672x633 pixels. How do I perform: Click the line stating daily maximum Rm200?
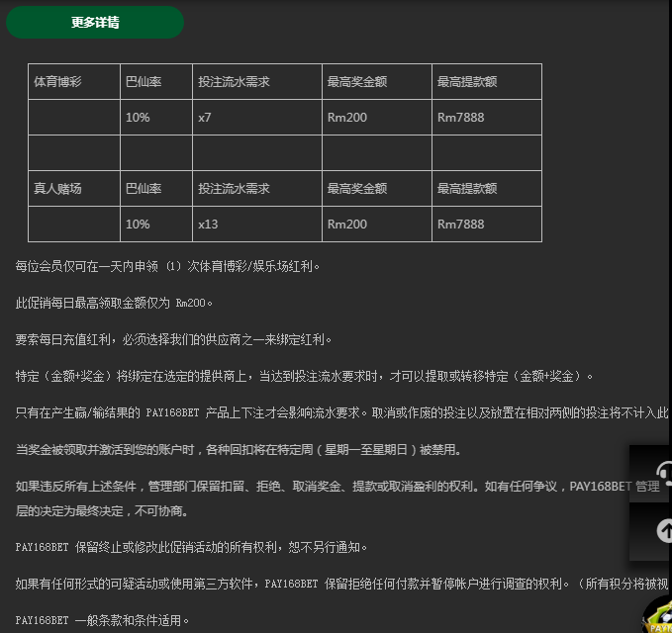coord(115,303)
